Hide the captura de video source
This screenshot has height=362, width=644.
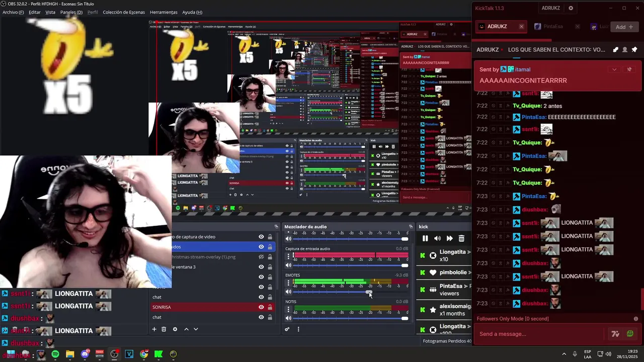click(x=261, y=237)
